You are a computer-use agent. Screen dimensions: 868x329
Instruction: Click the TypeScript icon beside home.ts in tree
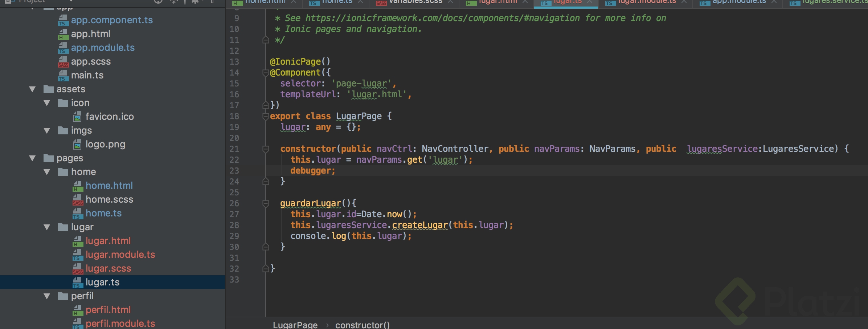pyautogui.click(x=78, y=214)
